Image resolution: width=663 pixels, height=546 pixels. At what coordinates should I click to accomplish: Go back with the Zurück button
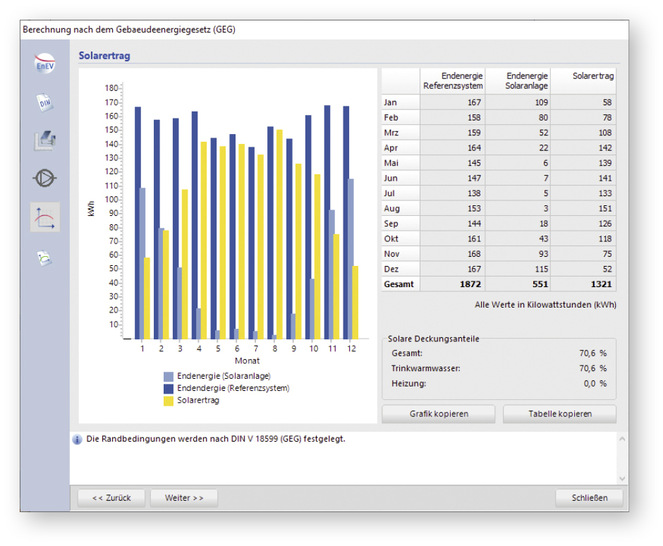pos(111,497)
